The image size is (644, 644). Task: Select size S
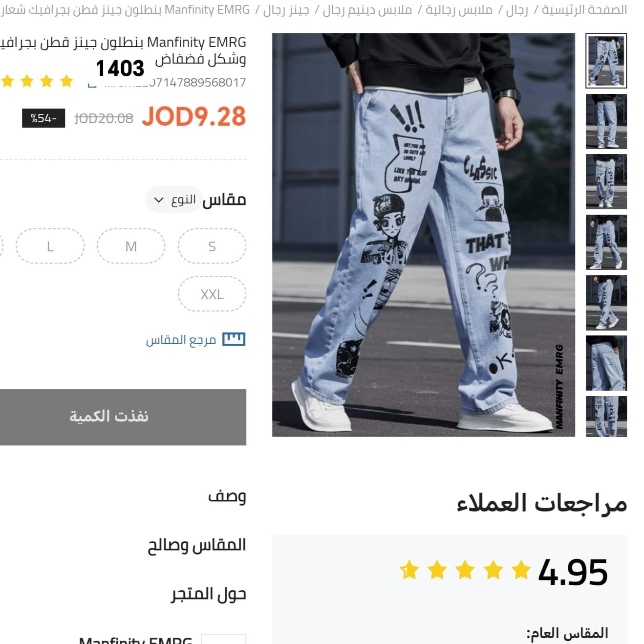point(212,246)
